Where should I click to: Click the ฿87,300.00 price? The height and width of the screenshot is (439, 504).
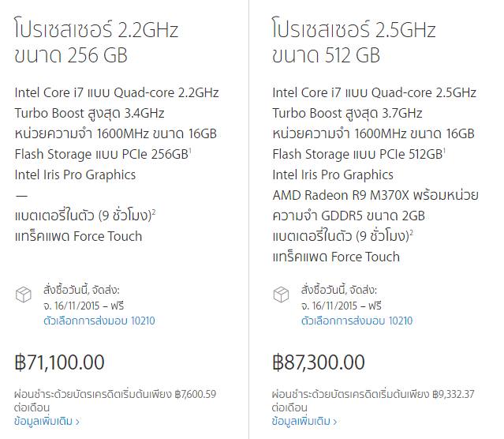click(x=319, y=363)
